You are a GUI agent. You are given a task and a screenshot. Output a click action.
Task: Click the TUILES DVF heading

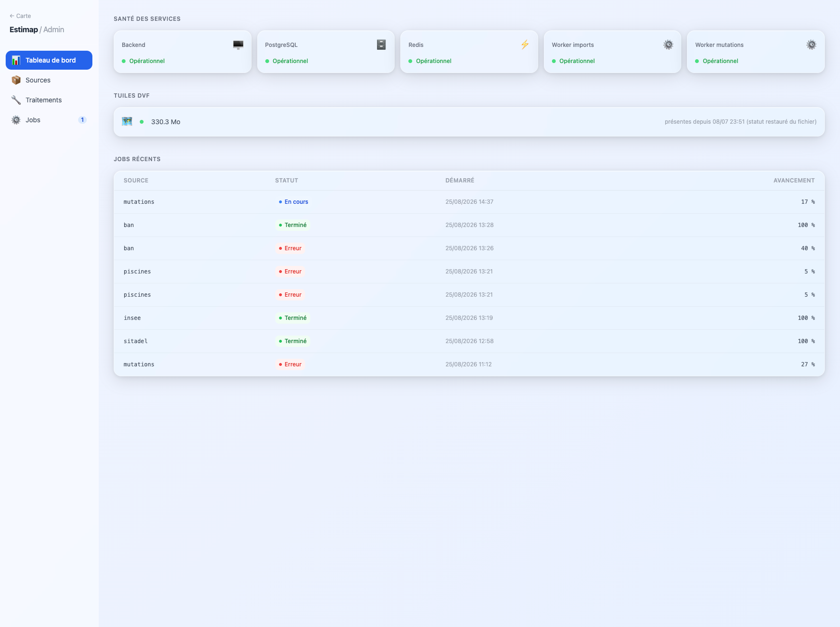[132, 96]
